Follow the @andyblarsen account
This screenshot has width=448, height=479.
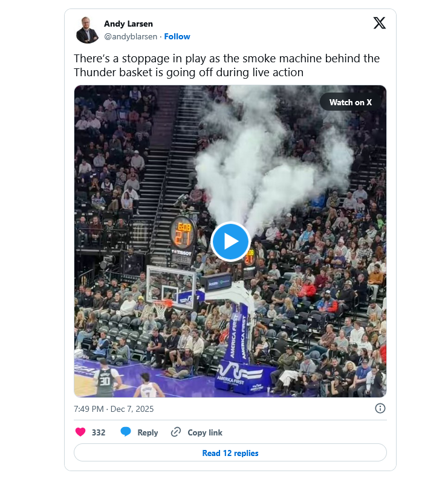(177, 36)
